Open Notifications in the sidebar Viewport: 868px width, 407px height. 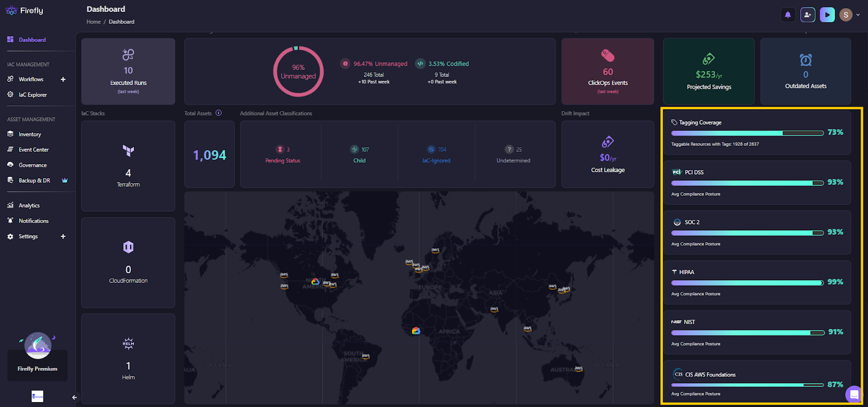(34, 221)
